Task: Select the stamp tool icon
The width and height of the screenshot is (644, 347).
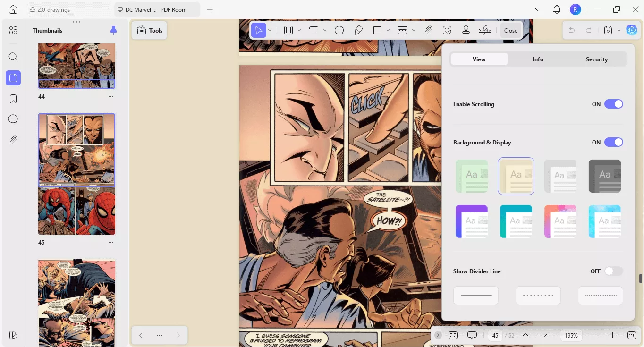Action: [466, 30]
